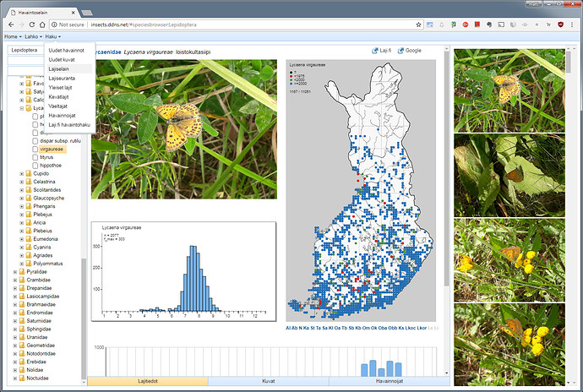Image resolution: width=583 pixels, height=392 pixels.
Task: Click the Lepidoptera order input field
Action: pos(27,50)
